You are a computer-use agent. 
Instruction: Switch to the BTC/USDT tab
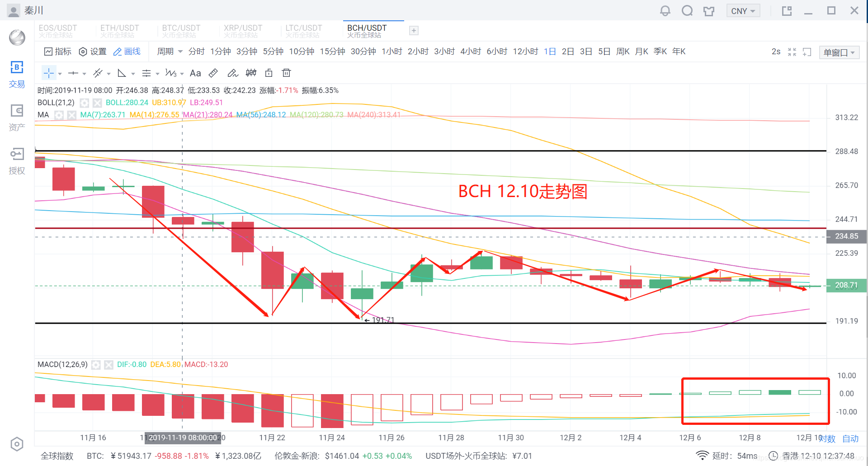pyautogui.click(x=181, y=31)
